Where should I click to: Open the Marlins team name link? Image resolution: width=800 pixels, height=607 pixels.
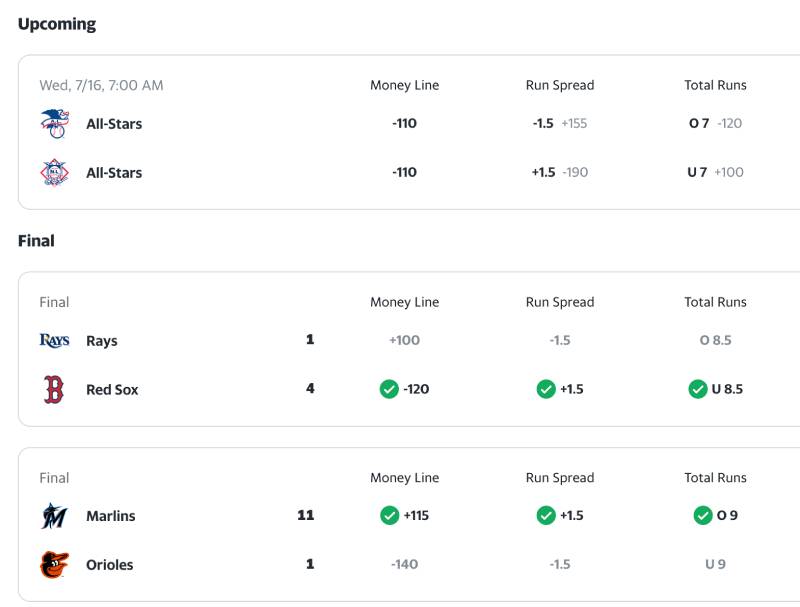(x=111, y=516)
